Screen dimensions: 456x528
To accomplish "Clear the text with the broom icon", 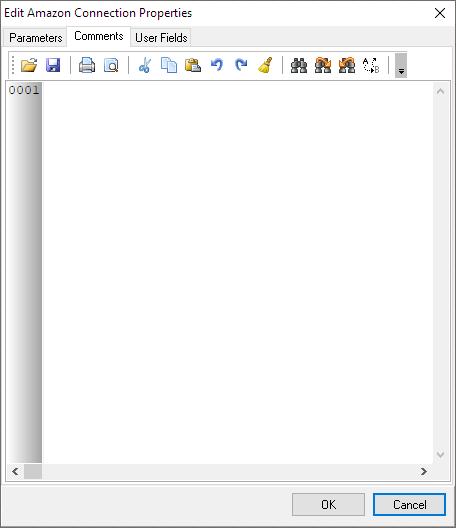I will point(265,65).
